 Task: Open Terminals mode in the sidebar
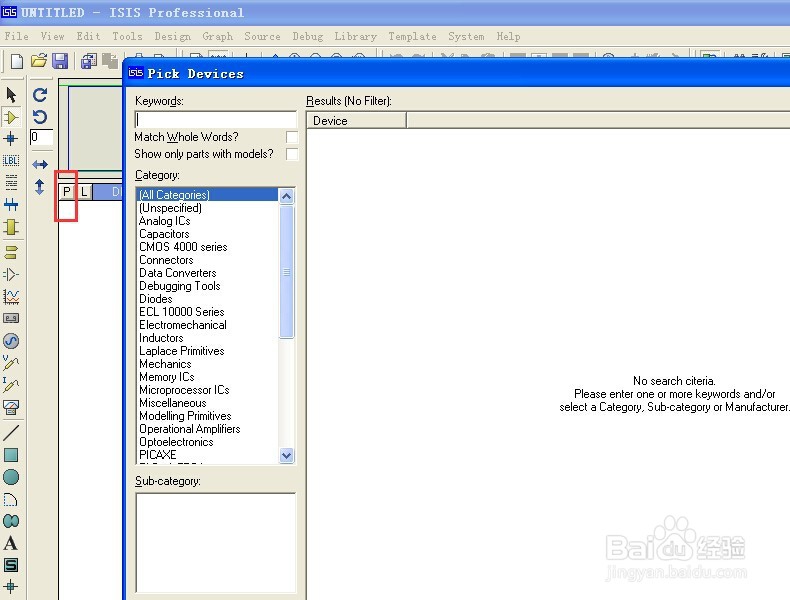[11, 252]
